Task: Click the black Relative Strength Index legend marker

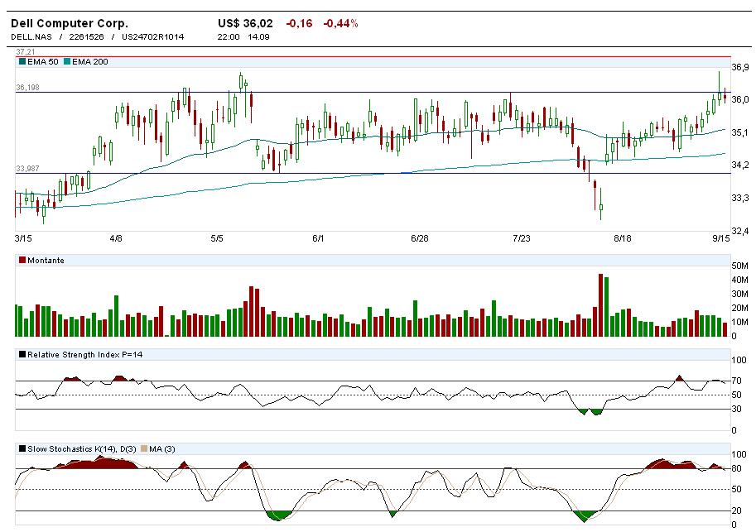Action: [x=22, y=355]
